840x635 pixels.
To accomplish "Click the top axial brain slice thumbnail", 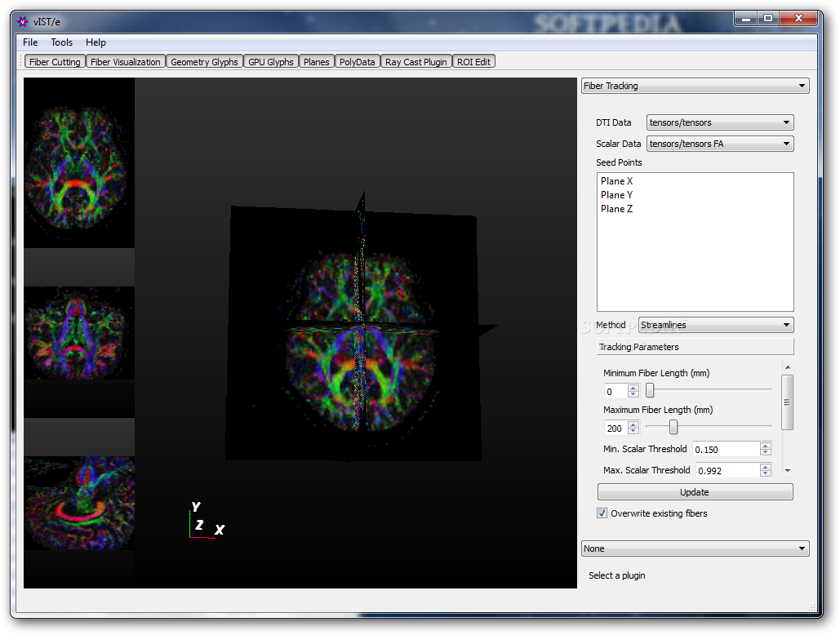I will pos(78,163).
